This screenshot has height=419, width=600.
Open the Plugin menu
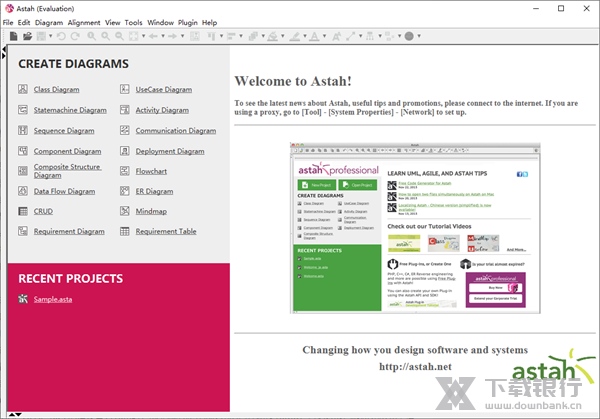(x=187, y=22)
